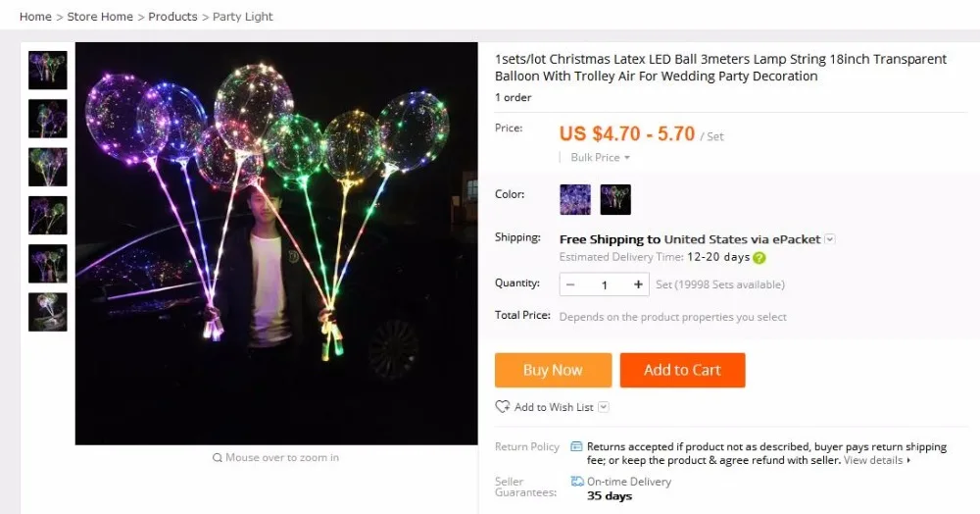The width and height of the screenshot is (980, 514).
Task: Select the first purple color swatch
Action: click(x=575, y=199)
